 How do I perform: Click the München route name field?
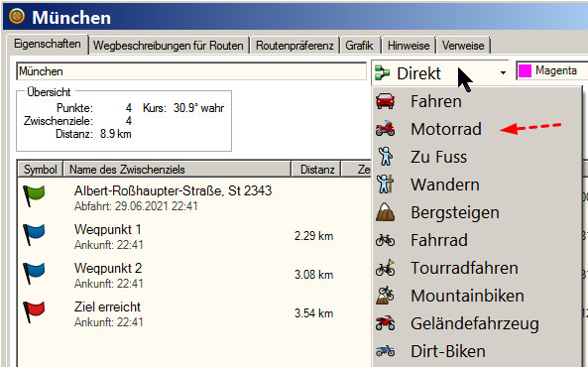(x=191, y=71)
